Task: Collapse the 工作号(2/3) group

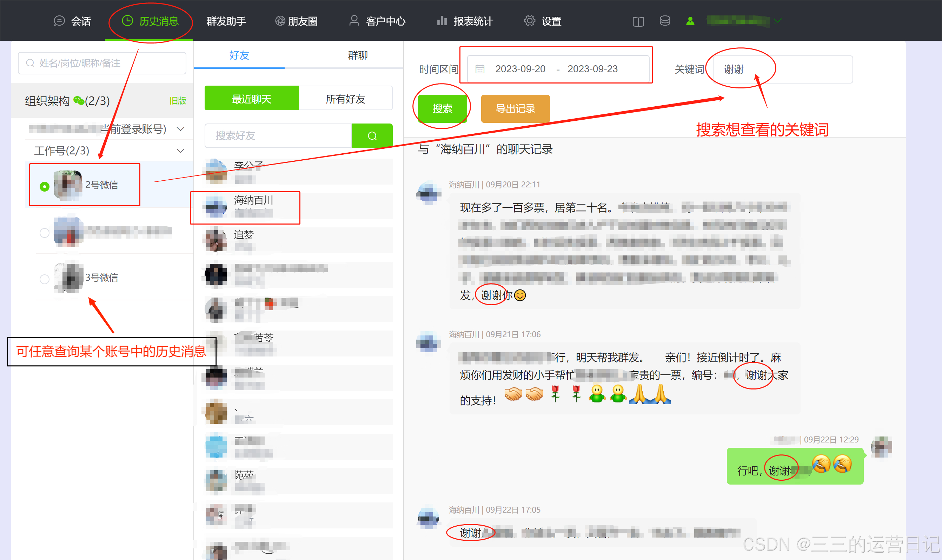Action: click(180, 151)
